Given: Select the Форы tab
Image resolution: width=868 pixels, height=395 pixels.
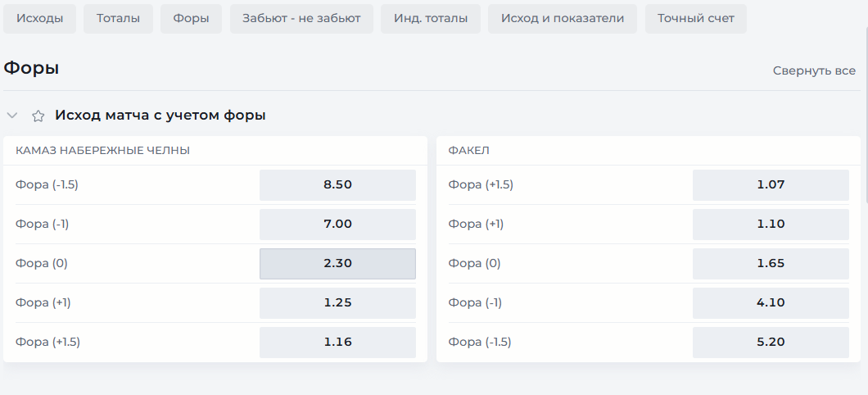Looking at the screenshot, I should [191, 19].
